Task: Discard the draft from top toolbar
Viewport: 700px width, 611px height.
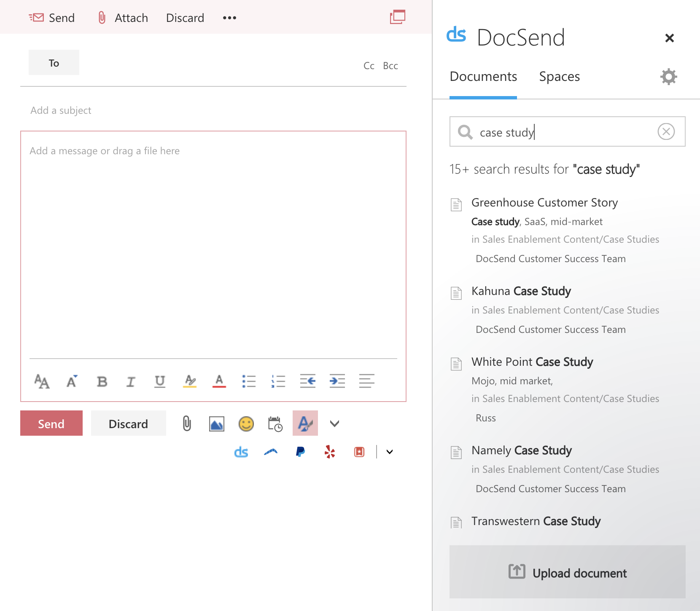Action: 185,18
